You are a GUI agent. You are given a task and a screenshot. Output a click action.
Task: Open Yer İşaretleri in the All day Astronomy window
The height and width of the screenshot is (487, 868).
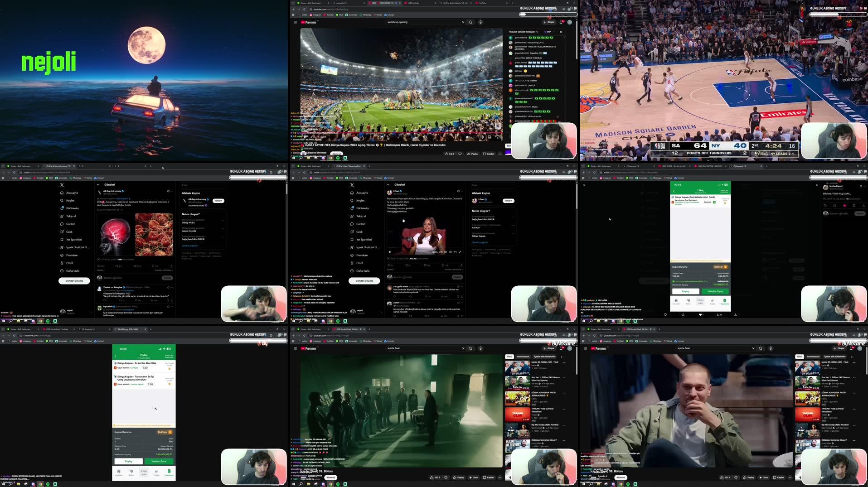tap(71, 240)
